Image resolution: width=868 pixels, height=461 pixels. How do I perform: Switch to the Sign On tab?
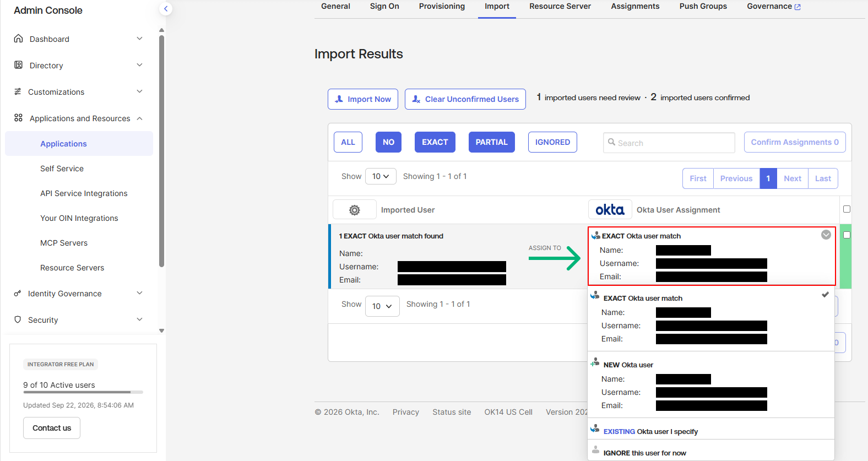pyautogui.click(x=384, y=7)
